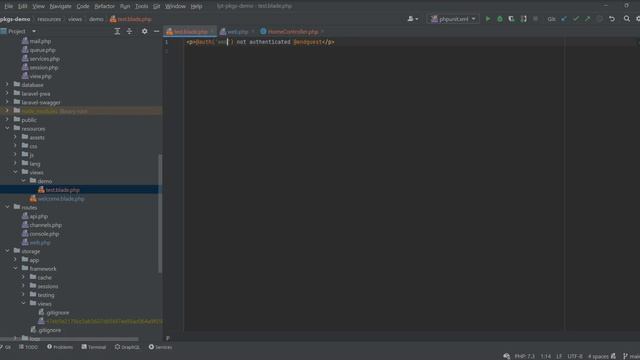The width and height of the screenshot is (640, 360).
Task: Open the Tools menu
Action: pyautogui.click(x=142, y=6)
